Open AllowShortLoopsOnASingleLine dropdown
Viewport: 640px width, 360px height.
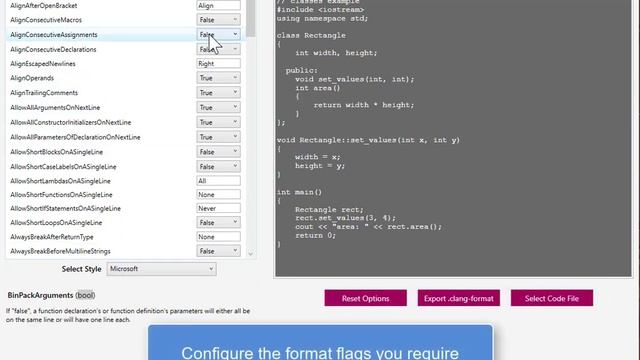218,222
